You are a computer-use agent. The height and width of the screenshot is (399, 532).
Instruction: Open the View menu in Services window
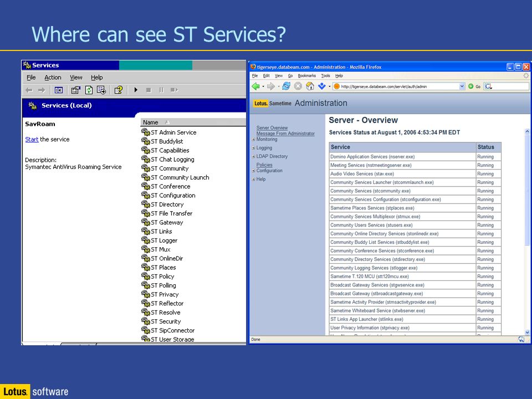(x=76, y=78)
